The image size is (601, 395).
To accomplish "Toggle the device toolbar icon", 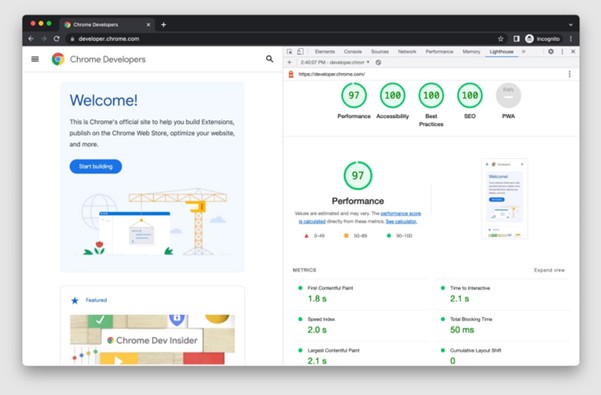I will click(x=300, y=51).
